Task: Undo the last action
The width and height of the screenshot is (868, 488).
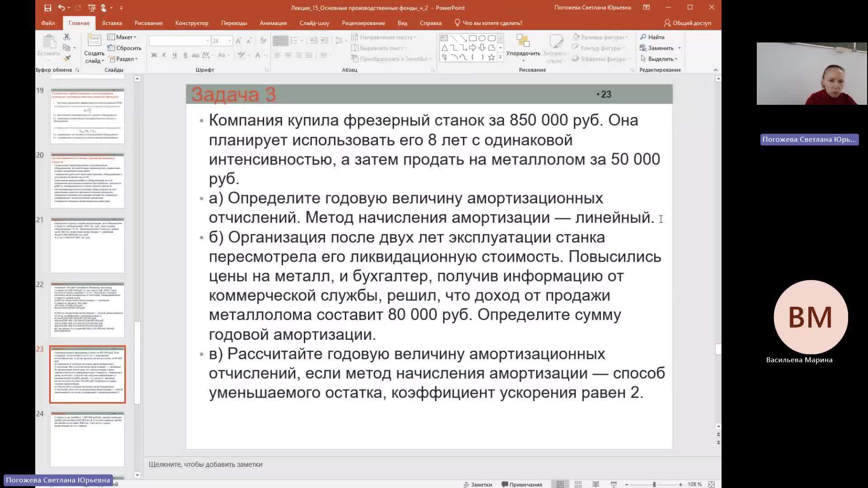Action: 61,8
